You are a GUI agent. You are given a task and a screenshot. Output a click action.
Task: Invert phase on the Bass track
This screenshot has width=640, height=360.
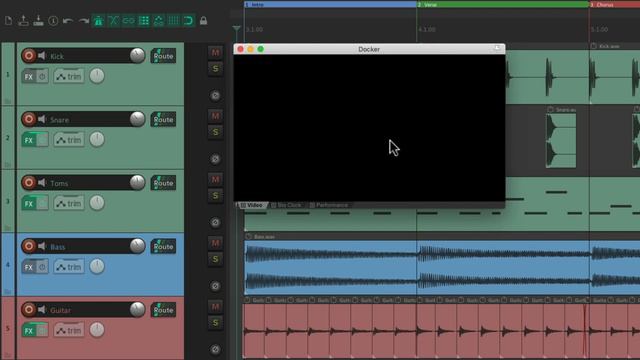point(215,286)
